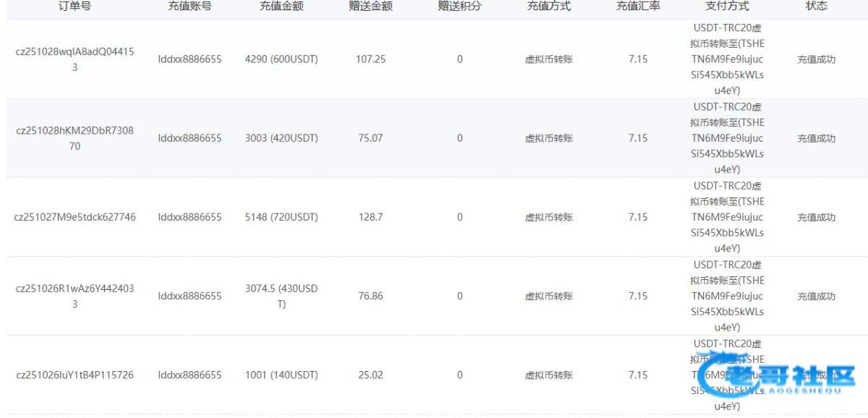Click the 1001 (140USDT) amount cell

click(x=281, y=375)
